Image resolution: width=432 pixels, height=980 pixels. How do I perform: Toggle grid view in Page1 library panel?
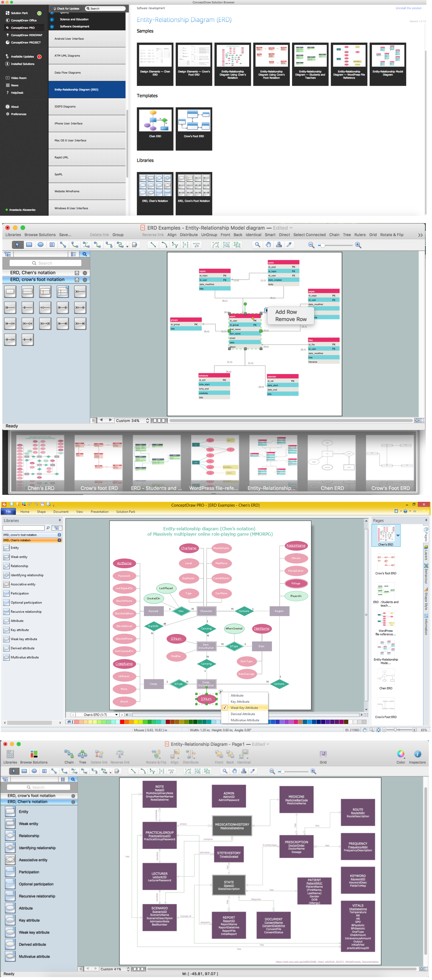tap(63, 780)
